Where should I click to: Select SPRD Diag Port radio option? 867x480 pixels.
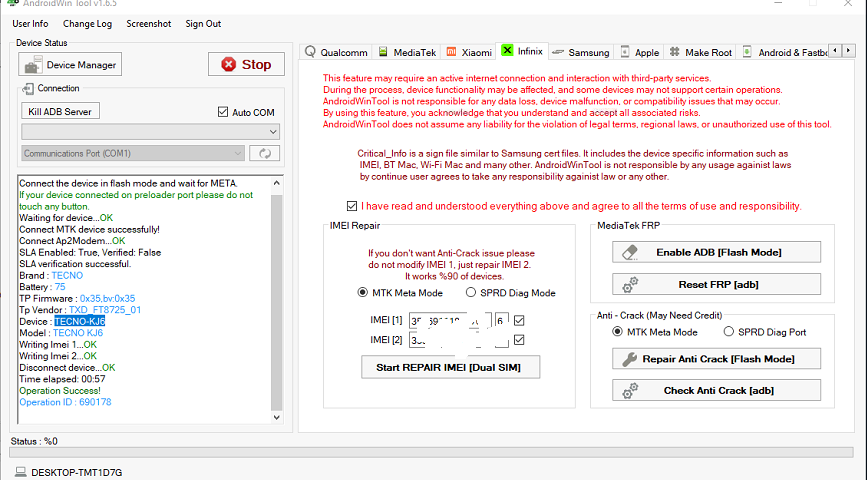(728, 331)
